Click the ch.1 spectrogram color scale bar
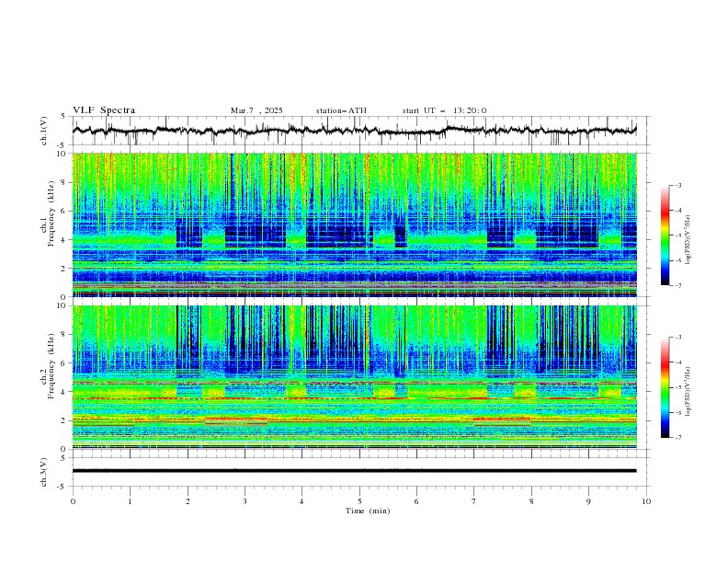This screenshot has height=563, width=728. click(x=665, y=236)
